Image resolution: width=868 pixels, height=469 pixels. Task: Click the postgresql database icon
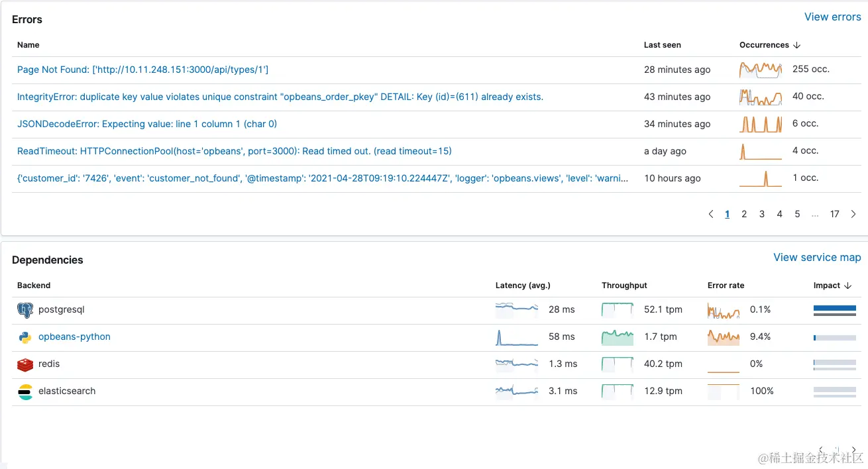25,310
